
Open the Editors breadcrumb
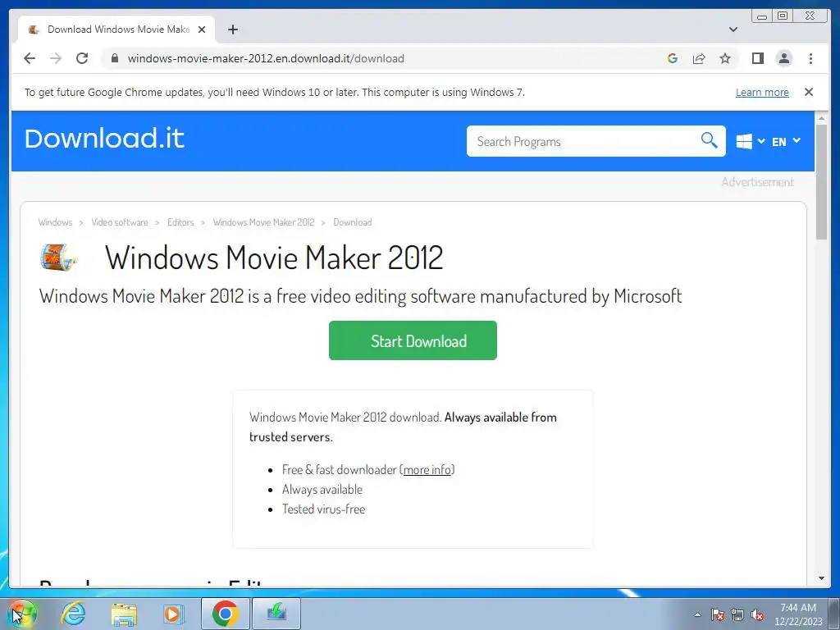click(x=180, y=222)
